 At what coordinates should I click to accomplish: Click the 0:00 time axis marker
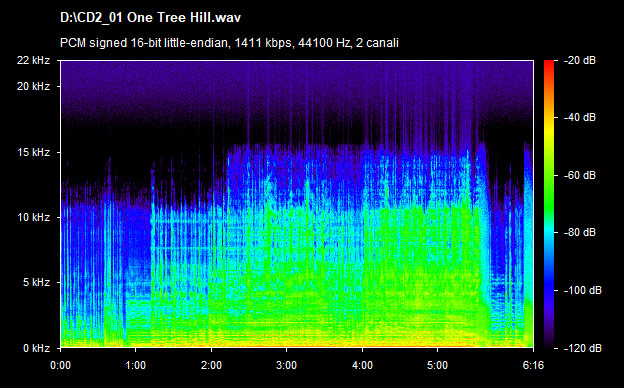pyautogui.click(x=60, y=365)
